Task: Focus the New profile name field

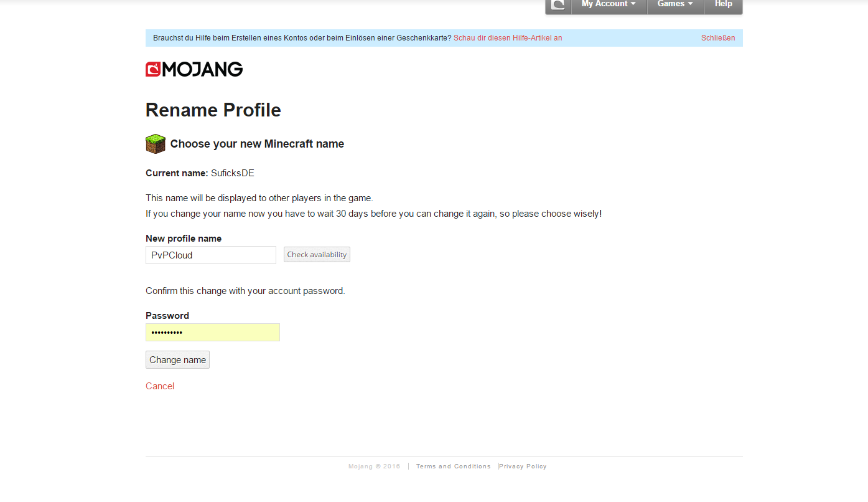Action: 211,255
